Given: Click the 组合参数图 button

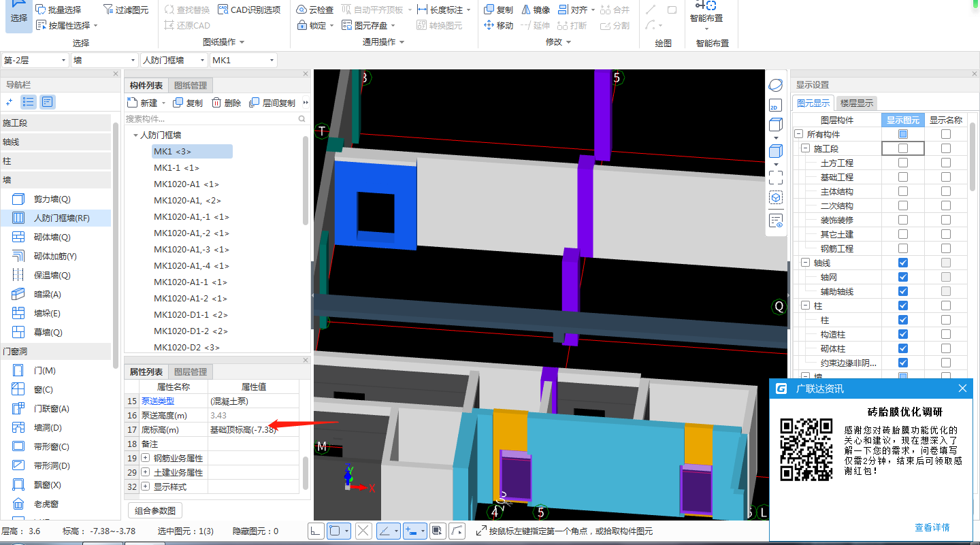Looking at the screenshot, I should 155,511.
